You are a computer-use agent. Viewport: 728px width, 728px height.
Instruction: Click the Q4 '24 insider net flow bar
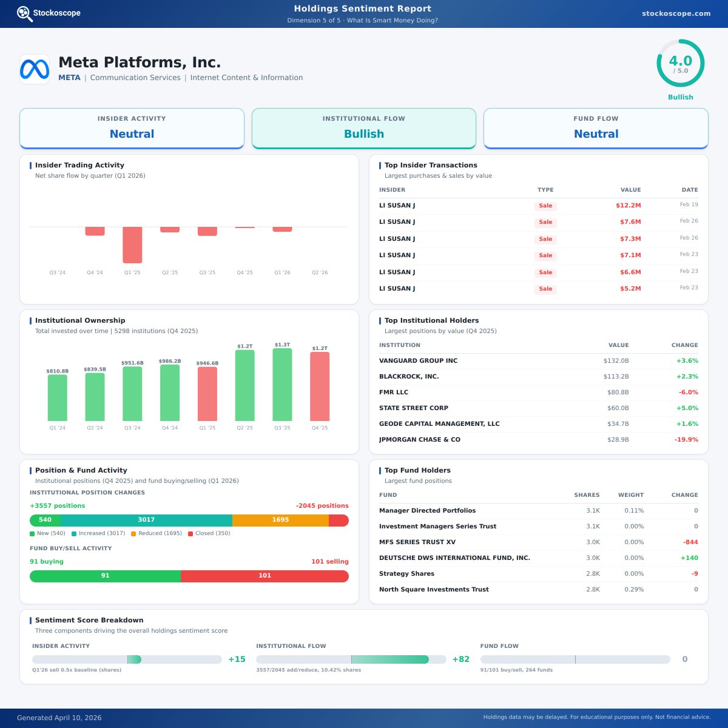[95, 231]
